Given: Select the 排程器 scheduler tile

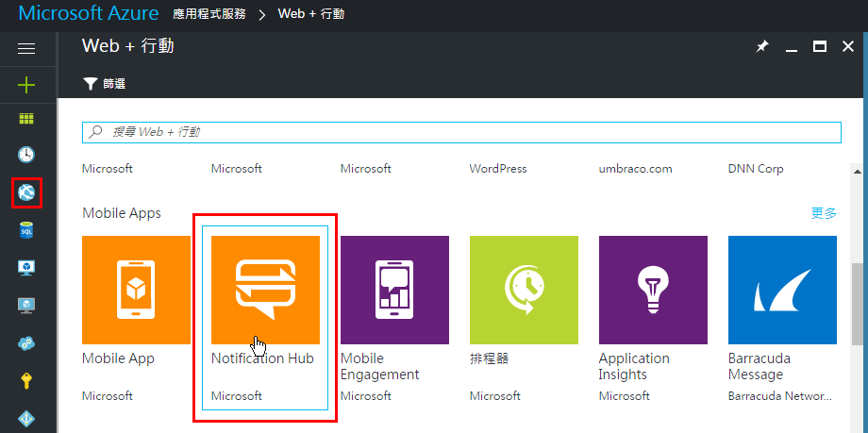Looking at the screenshot, I should (x=524, y=319).
